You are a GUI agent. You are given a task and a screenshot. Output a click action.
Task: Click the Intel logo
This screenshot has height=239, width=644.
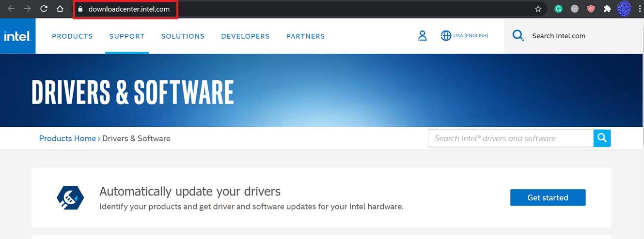(17, 36)
